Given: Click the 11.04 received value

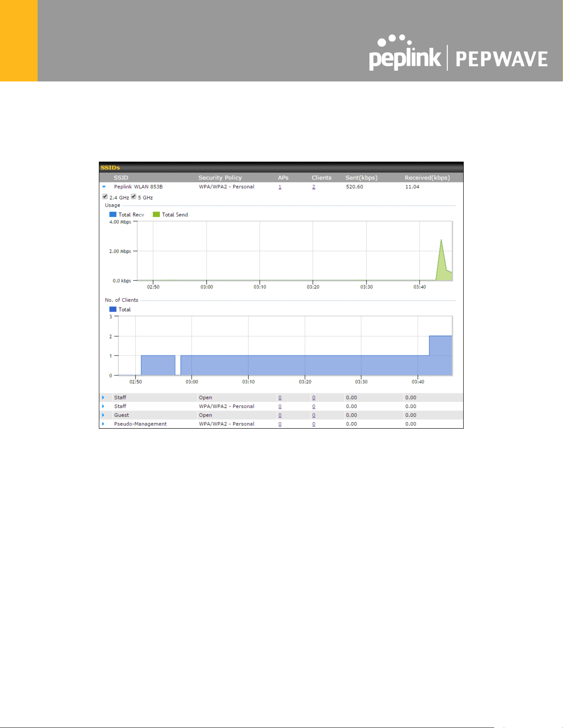Looking at the screenshot, I should tap(412, 187).
